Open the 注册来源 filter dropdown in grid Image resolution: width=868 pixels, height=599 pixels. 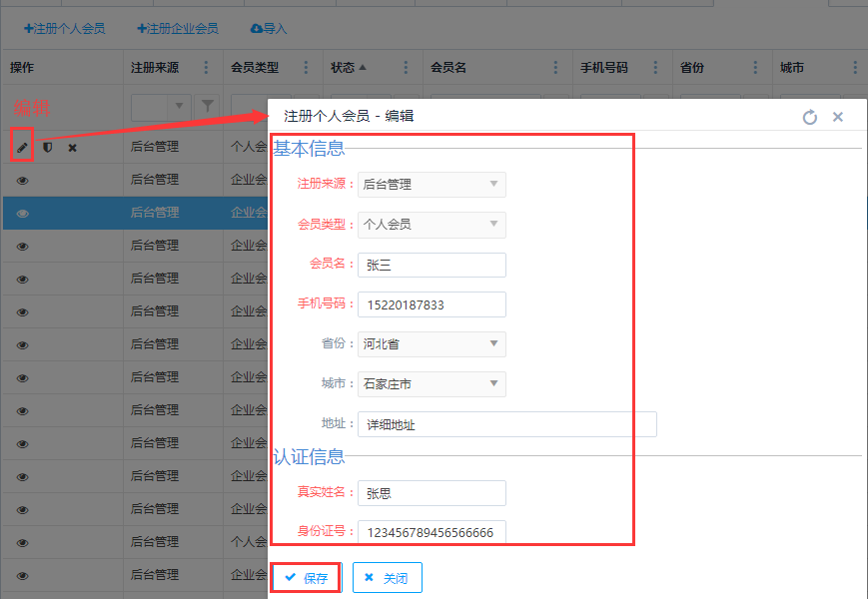click(180, 105)
